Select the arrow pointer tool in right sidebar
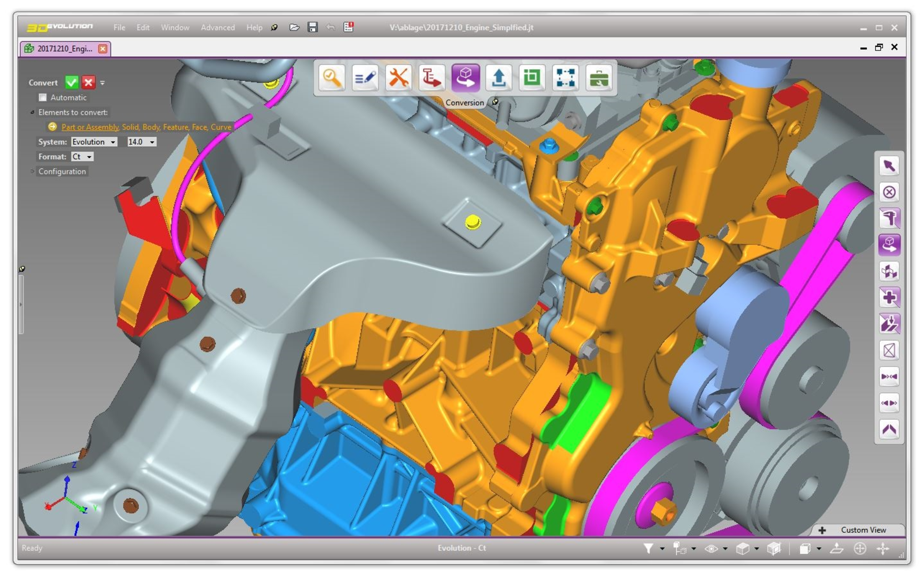The width and height of the screenshot is (924, 577). (x=889, y=166)
